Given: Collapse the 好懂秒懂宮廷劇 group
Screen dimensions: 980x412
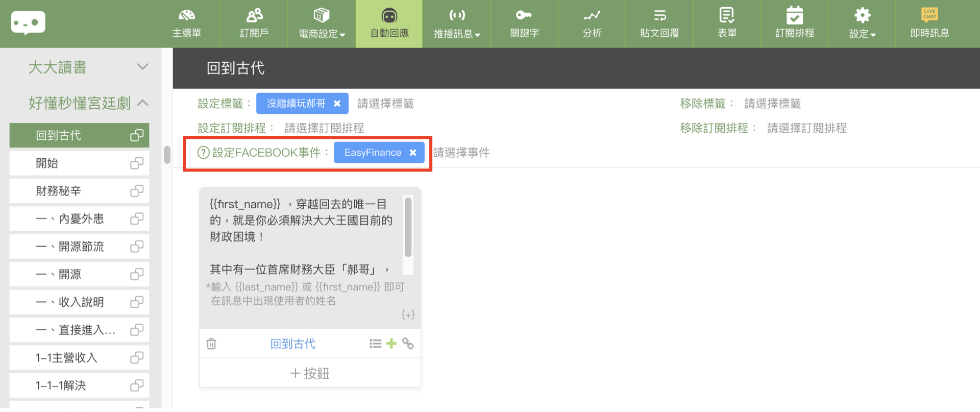Looking at the screenshot, I should point(143,103).
